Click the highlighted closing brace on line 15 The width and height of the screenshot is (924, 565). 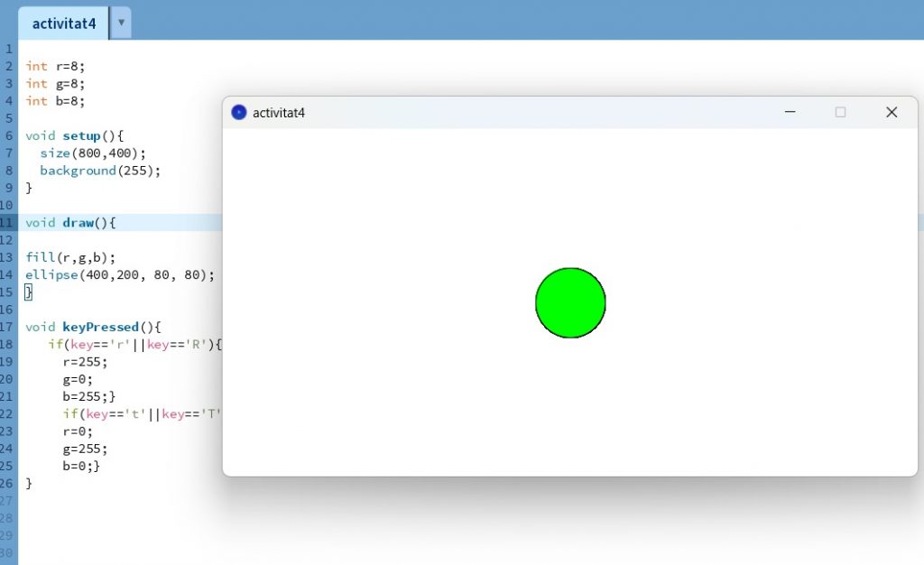pos(29,292)
